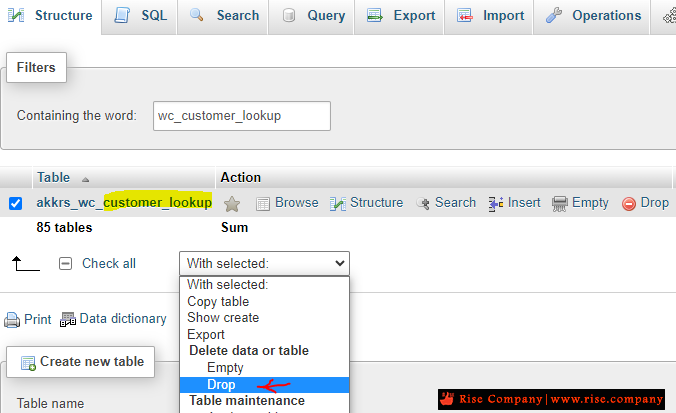
Task: Click the Structure tab icon
Action: (16, 16)
